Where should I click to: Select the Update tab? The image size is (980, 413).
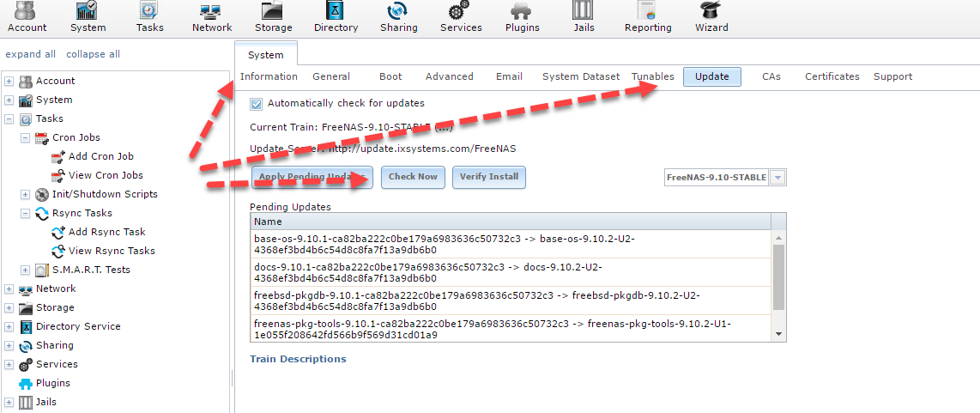[712, 76]
